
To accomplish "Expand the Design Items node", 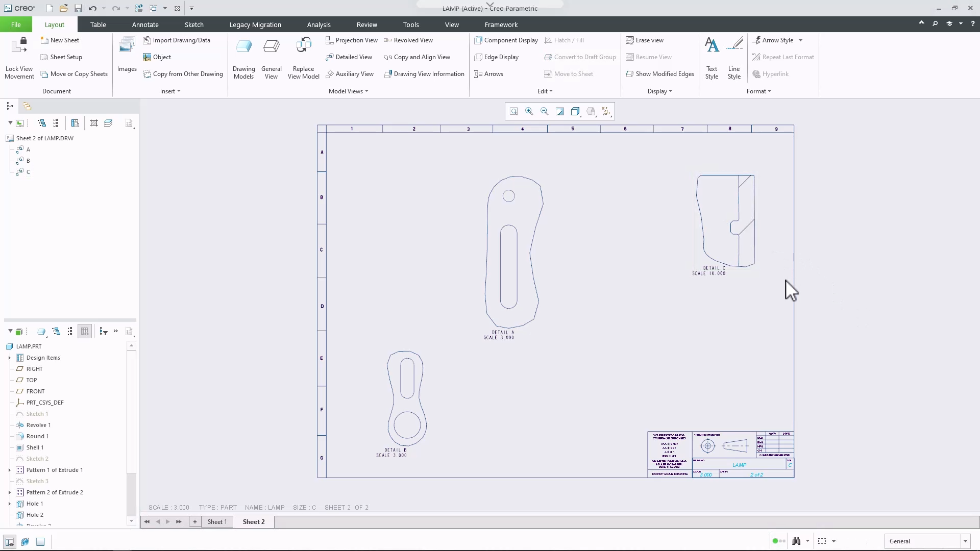I will click(10, 358).
